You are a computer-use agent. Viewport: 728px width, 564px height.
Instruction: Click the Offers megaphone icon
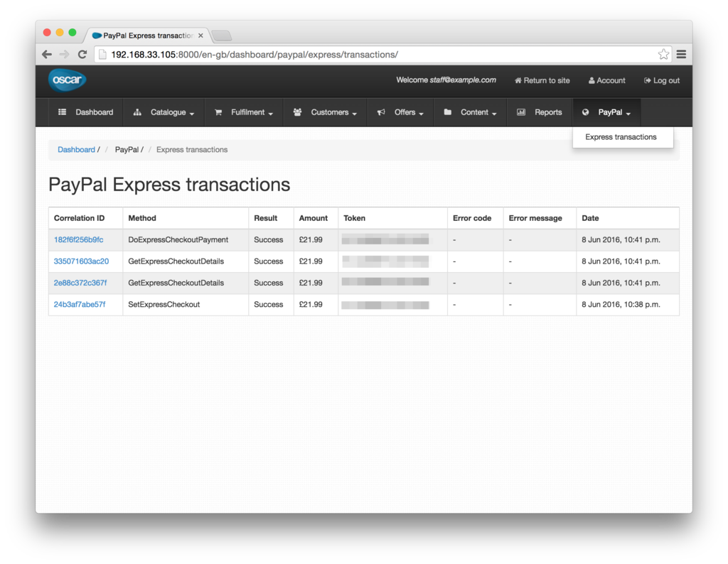381,112
